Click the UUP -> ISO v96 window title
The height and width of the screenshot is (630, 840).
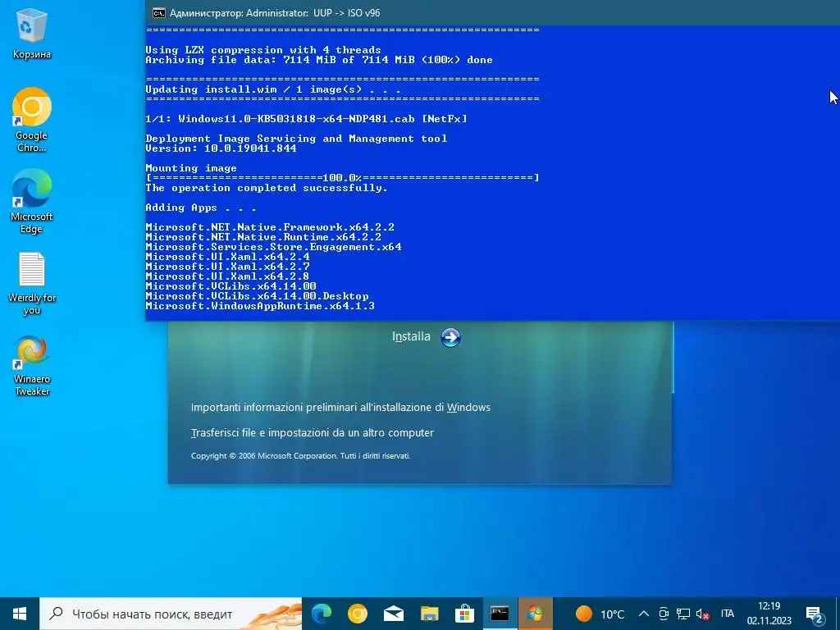[275, 13]
